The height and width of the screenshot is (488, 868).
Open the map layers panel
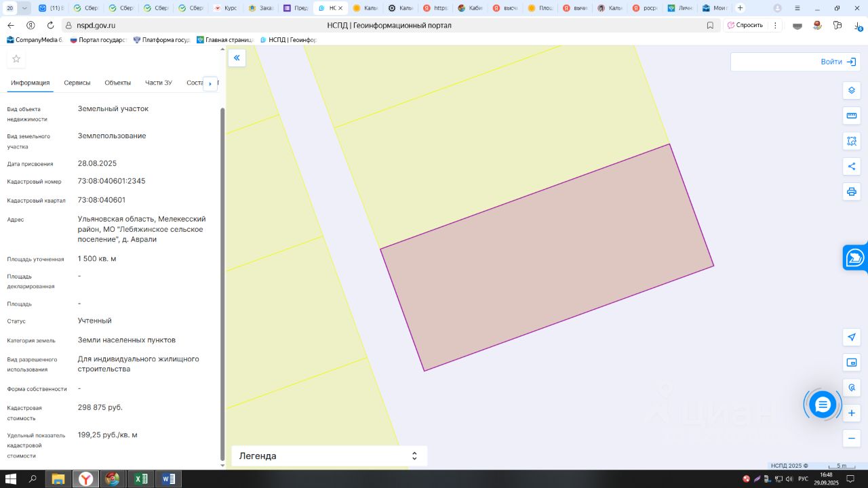[x=852, y=91]
